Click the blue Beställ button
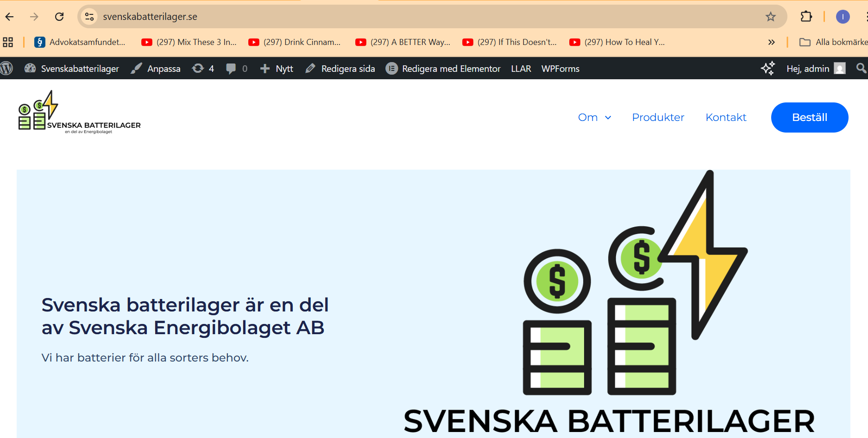This screenshot has height=438, width=868. click(x=809, y=117)
